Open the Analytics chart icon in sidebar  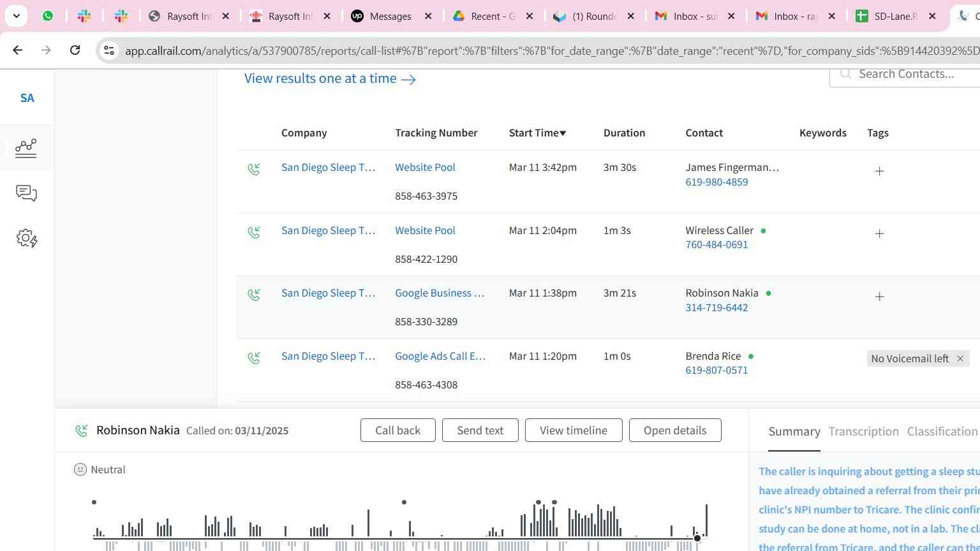click(x=26, y=148)
